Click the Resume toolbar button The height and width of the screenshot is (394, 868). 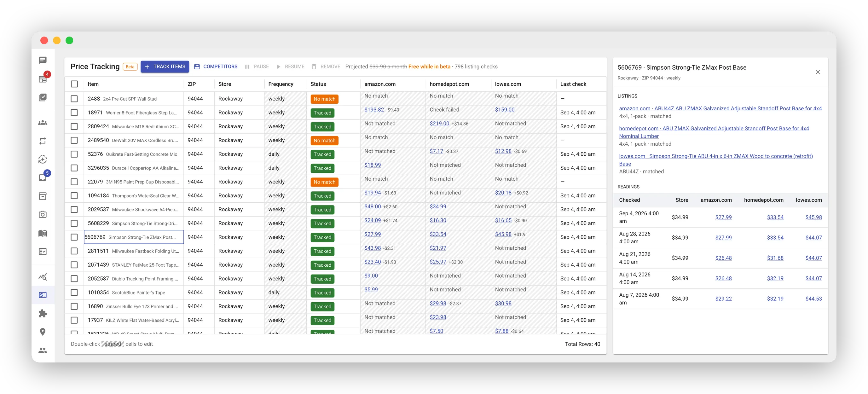coord(291,67)
